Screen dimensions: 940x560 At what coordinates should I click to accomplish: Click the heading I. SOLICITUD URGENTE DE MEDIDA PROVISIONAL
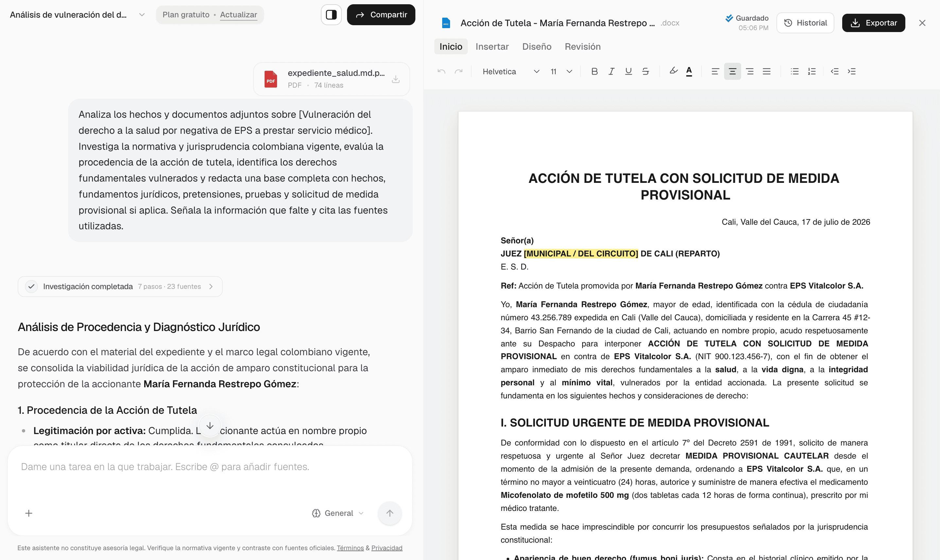pyautogui.click(x=635, y=423)
